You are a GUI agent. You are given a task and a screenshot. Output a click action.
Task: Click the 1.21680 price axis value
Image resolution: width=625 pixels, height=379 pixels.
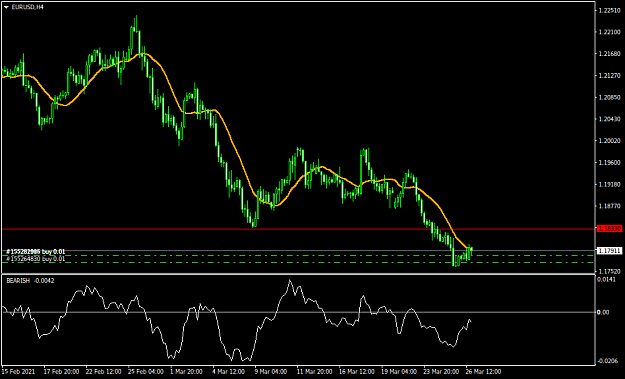(x=609, y=54)
